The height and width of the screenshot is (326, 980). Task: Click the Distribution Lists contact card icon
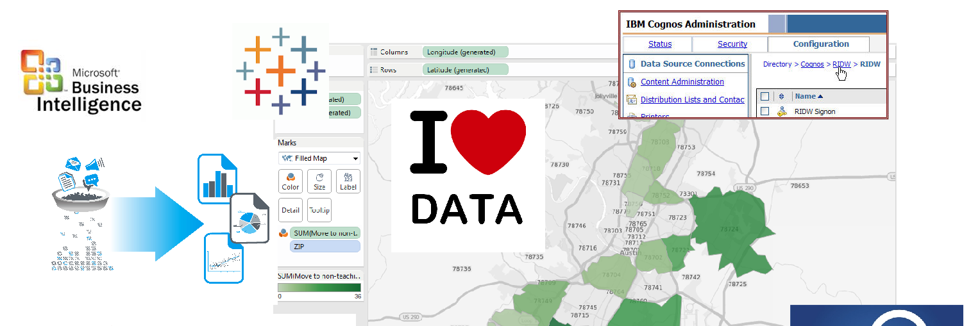point(632,100)
